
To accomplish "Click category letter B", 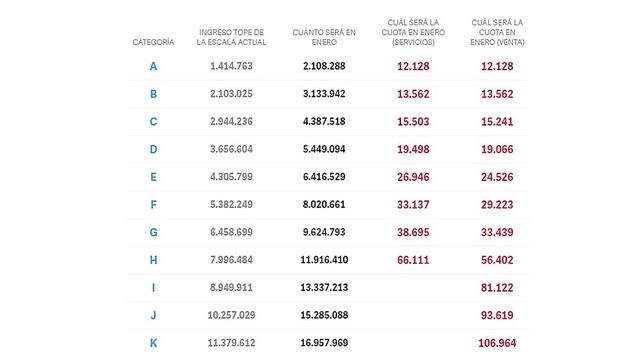I will (153, 94).
